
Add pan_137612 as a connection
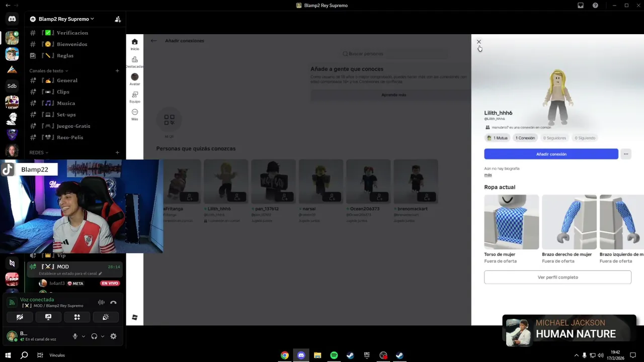283,197
